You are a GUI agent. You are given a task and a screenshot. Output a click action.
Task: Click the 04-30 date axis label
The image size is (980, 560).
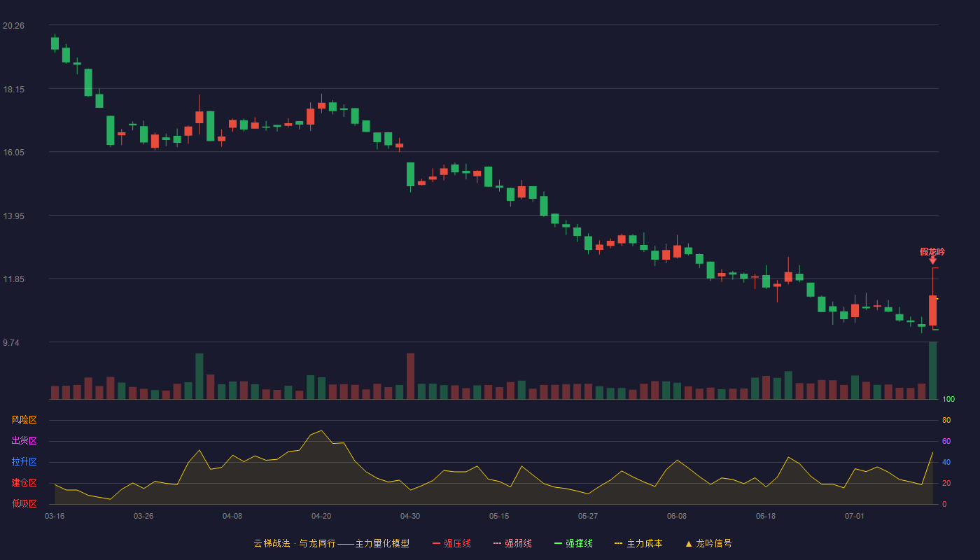click(x=410, y=516)
